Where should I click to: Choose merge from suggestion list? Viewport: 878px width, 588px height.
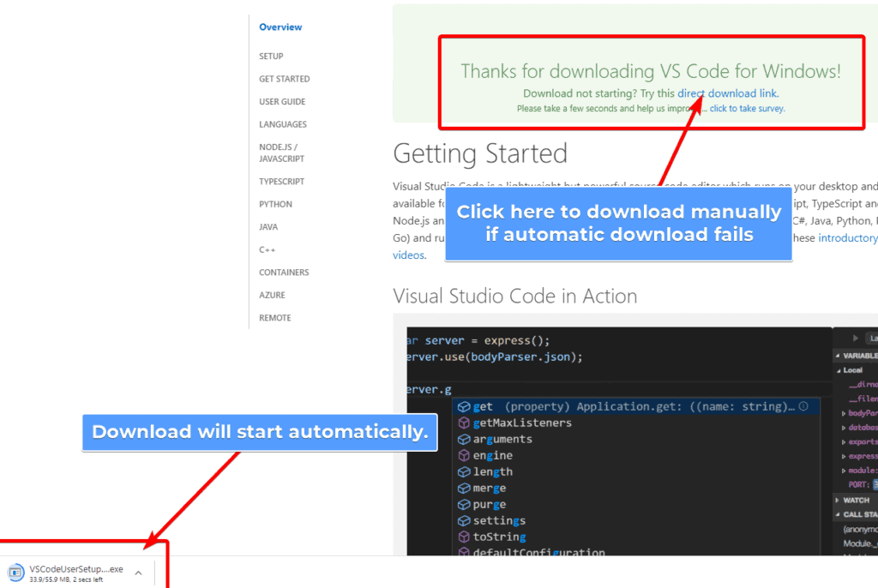click(490, 488)
